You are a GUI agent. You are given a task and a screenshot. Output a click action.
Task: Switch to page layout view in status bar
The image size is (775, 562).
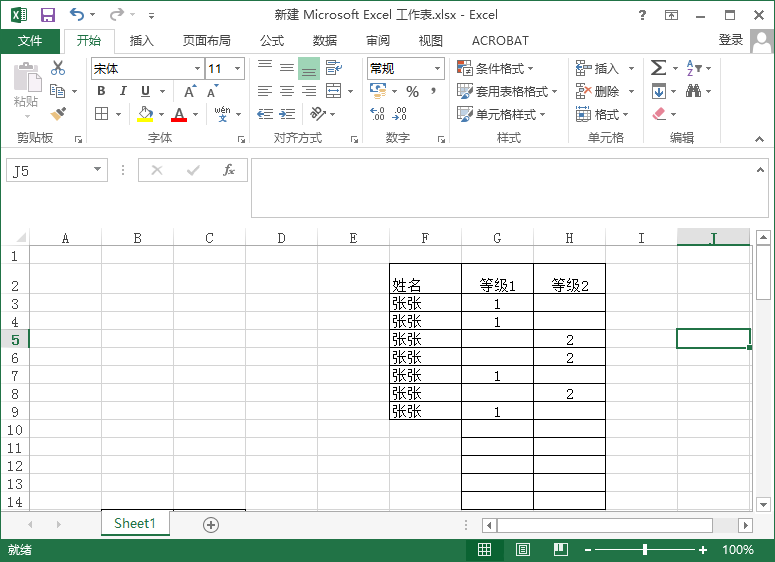523,550
